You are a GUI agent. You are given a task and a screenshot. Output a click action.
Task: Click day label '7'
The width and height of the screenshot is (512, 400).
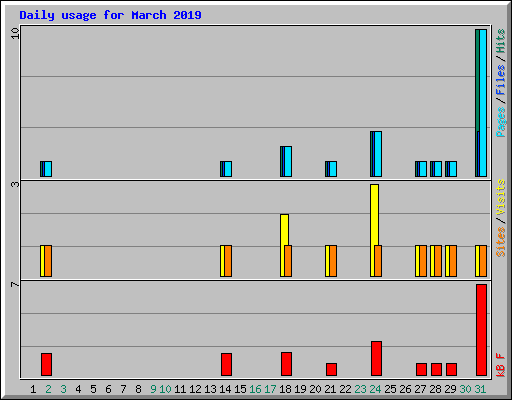click(x=123, y=389)
